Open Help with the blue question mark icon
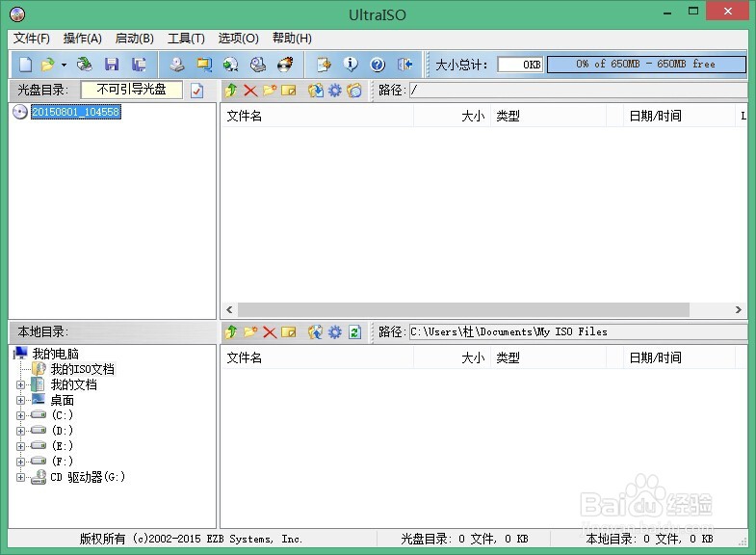This screenshot has width=756, height=555. point(378,65)
